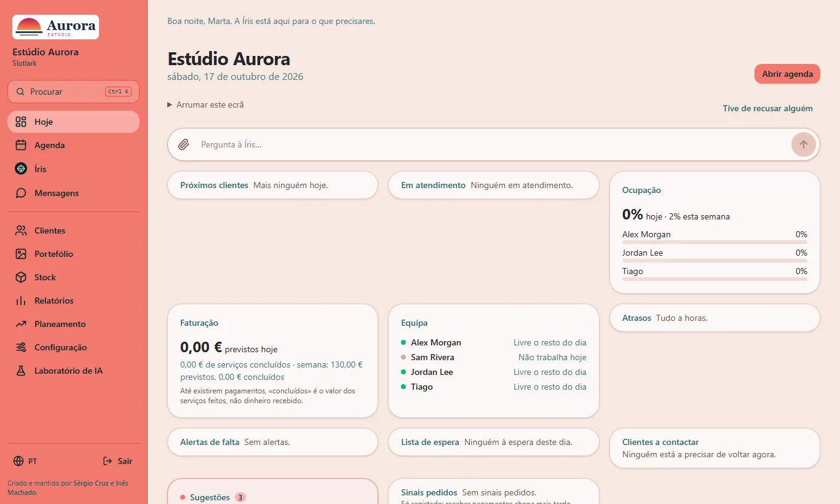840x504 pixels.
Task: Click the Ocupação card title
Action: pos(641,191)
